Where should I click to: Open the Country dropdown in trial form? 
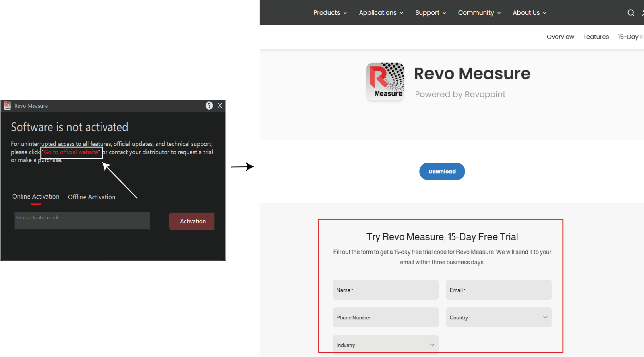tap(499, 317)
